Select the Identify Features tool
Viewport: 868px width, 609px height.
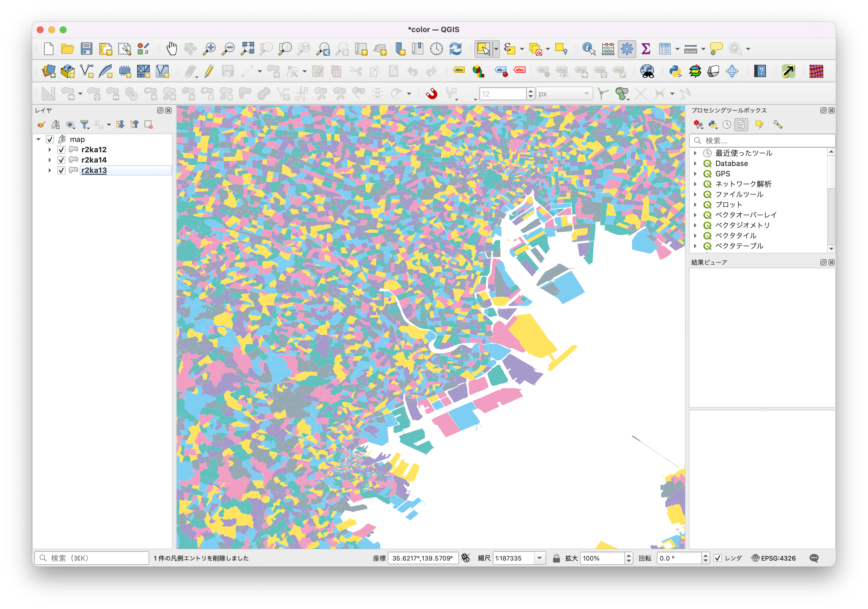(x=588, y=49)
